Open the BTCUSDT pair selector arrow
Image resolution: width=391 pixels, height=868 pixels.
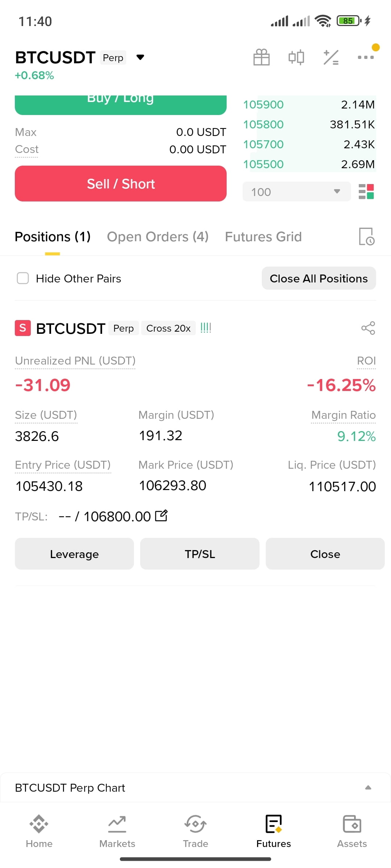(140, 57)
